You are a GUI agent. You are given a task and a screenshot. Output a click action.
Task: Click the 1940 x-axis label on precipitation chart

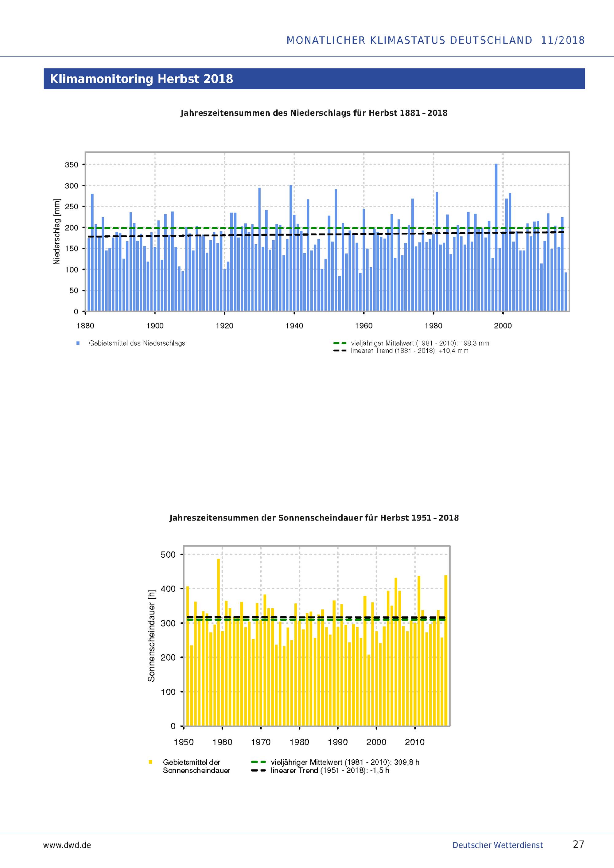tap(294, 326)
